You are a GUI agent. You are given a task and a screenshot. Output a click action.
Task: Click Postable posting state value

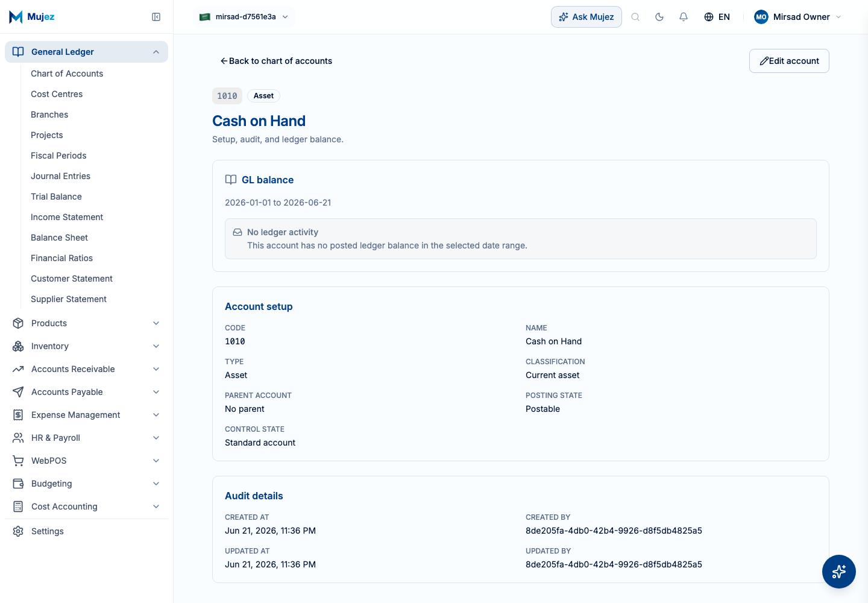click(542, 409)
